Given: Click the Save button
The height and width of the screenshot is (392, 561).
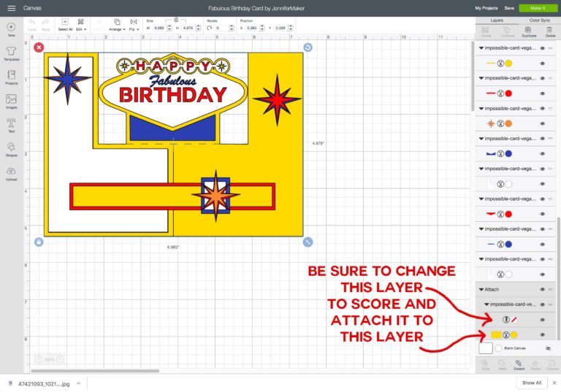Looking at the screenshot, I should (509, 8).
